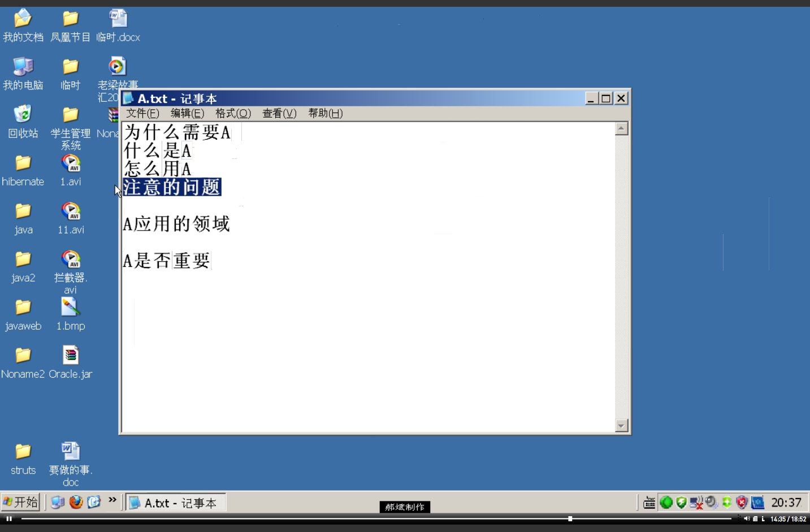Click the text line A应用的领域
Image resolution: width=810 pixels, height=532 pixels.
(176, 224)
